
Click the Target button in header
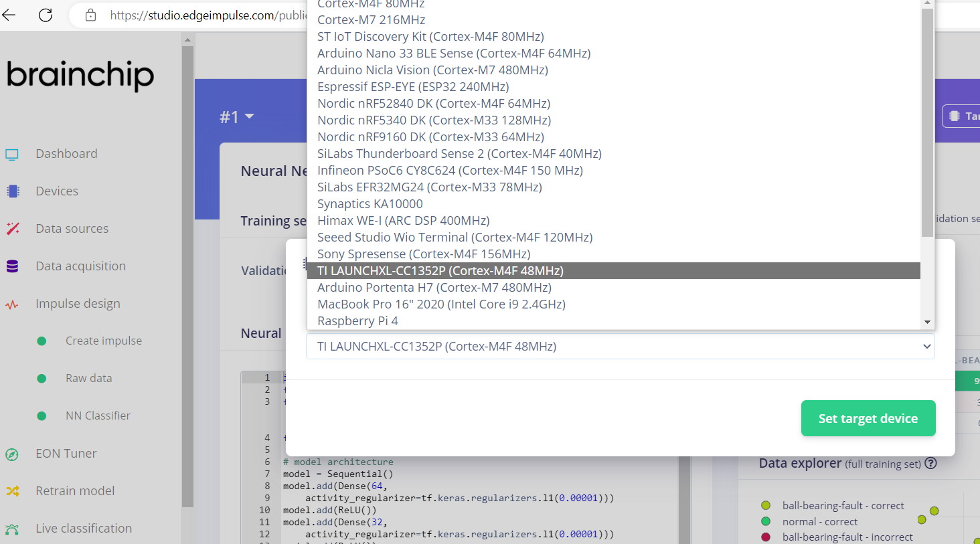[x=961, y=116]
